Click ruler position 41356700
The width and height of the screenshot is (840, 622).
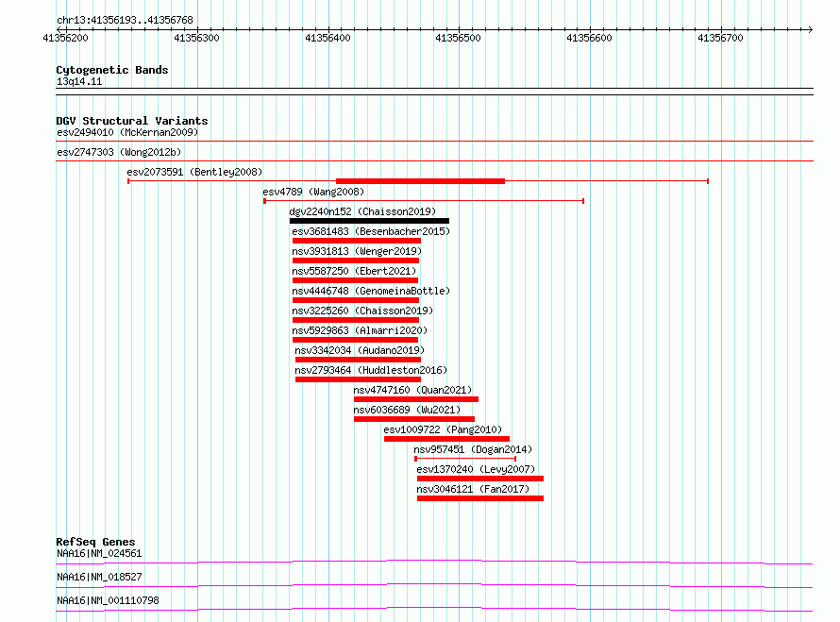(720, 38)
